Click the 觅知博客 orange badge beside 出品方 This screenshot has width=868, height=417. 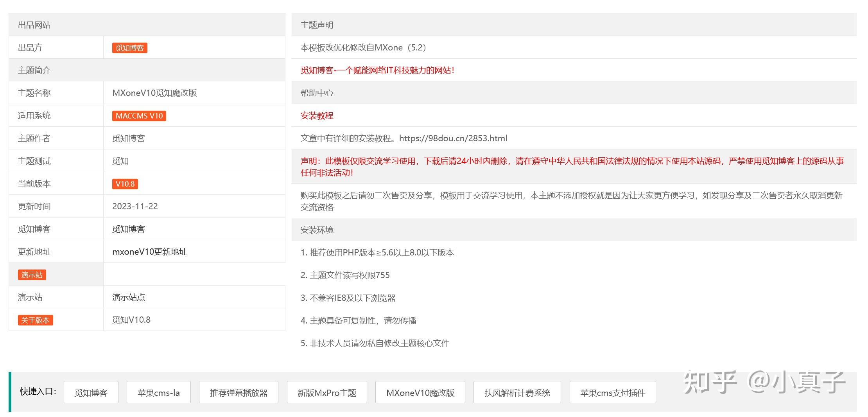(x=129, y=47)
